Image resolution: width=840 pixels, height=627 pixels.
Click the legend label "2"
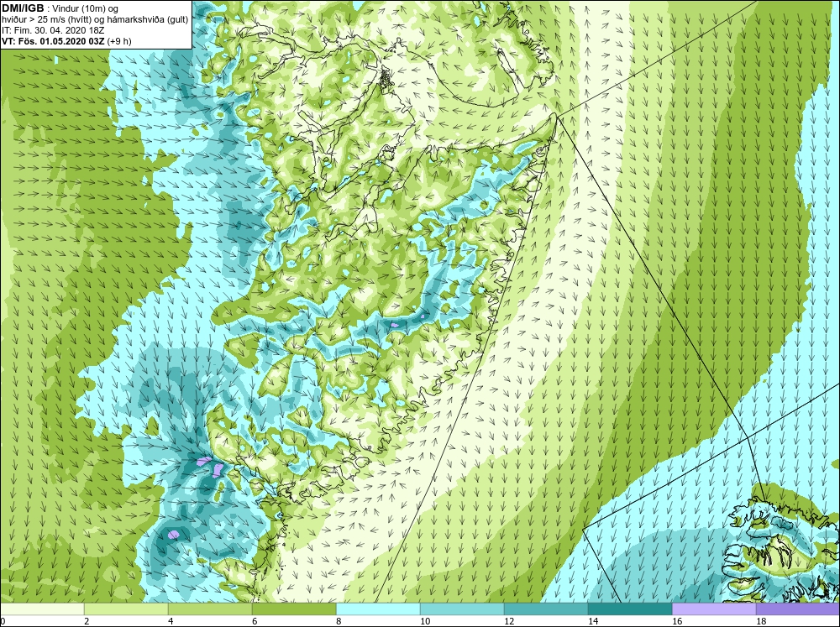(x=87, y=621)
